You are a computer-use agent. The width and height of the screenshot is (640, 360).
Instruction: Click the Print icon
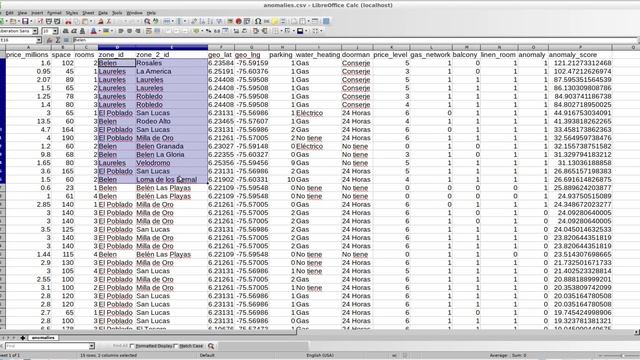[49, 21]
